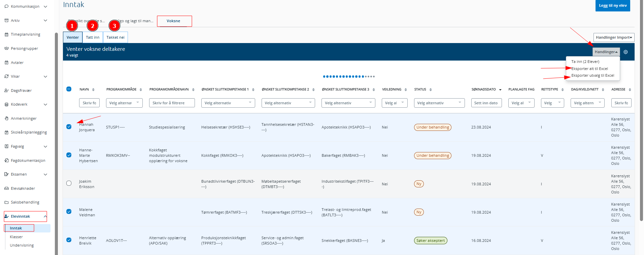The width and height of the screenshot is (644, 255).
Task: Open Status filter dropdown
Action: click(439, 103)
